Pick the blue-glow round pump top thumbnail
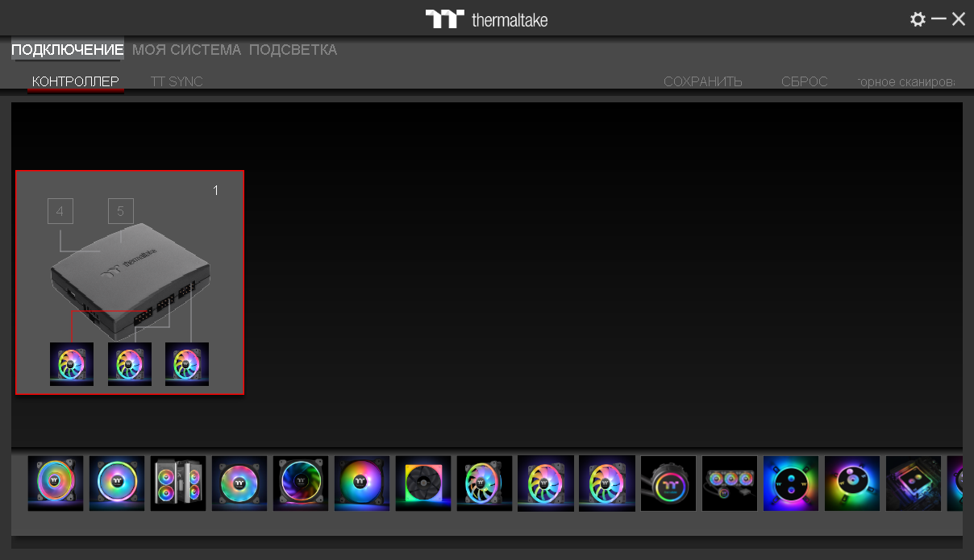 coord(791,483)
